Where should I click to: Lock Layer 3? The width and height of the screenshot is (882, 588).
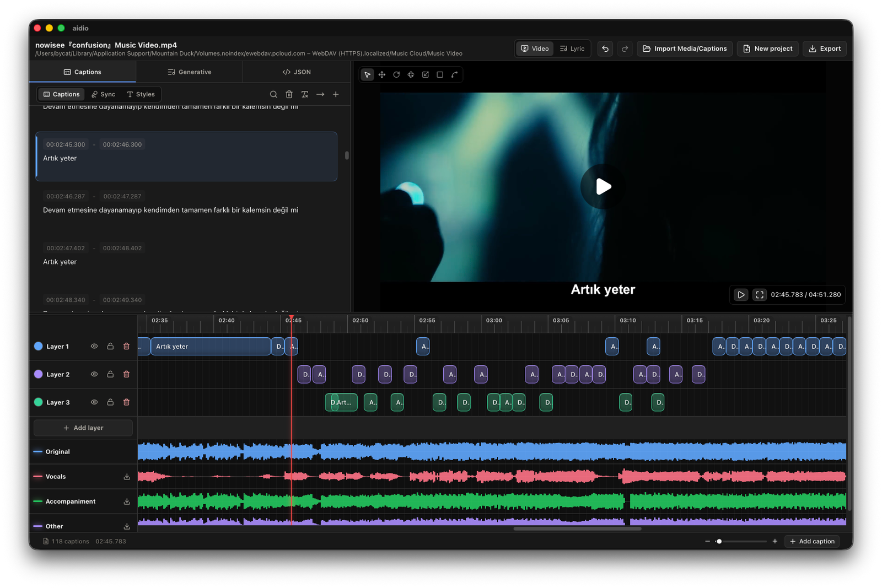click(110, 402)
